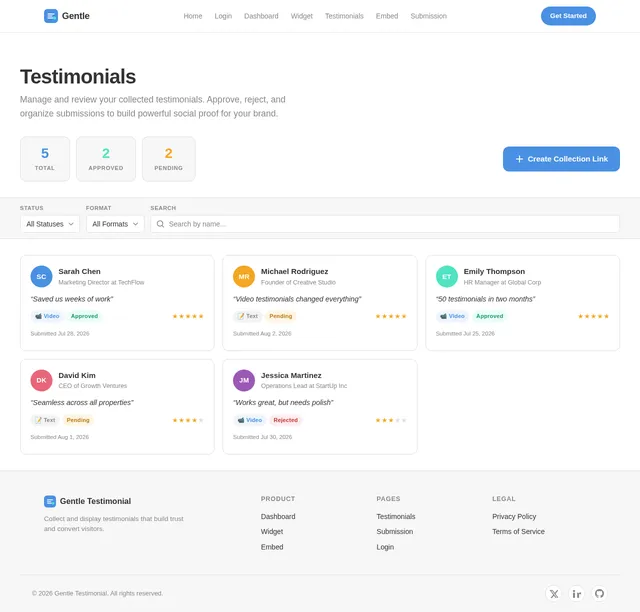Click Pending status badge on David Kim's card

point(78,420)
